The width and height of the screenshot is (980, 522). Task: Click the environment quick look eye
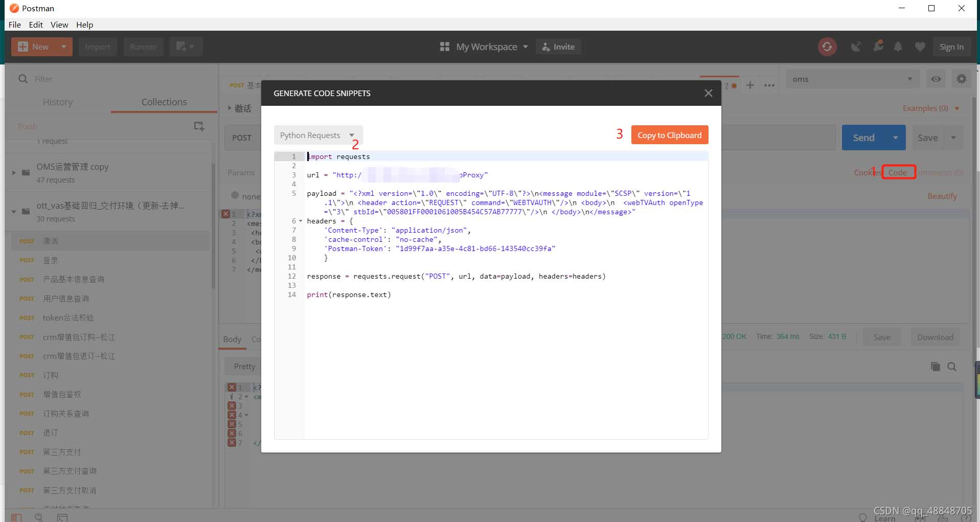point(936,79)
